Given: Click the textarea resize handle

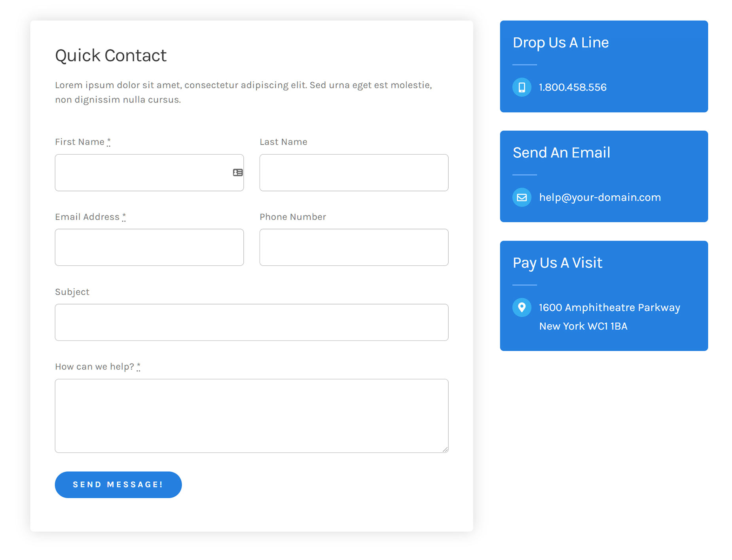Looking at the screenshot, I should 445,449.
